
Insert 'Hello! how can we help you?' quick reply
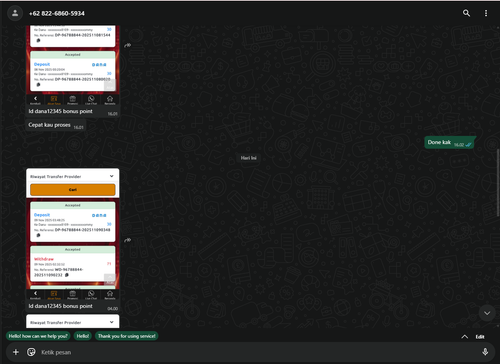click(x=38, y=336)
